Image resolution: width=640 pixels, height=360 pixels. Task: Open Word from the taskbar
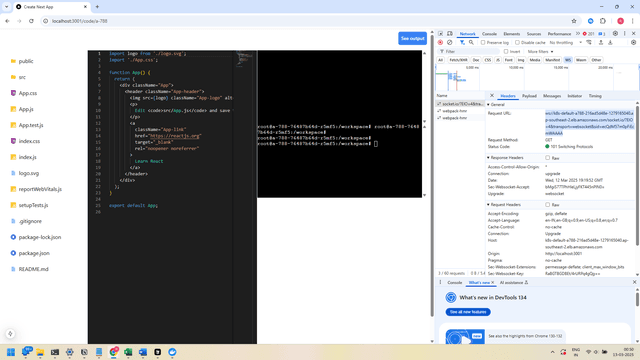click(x=143, y=352)
